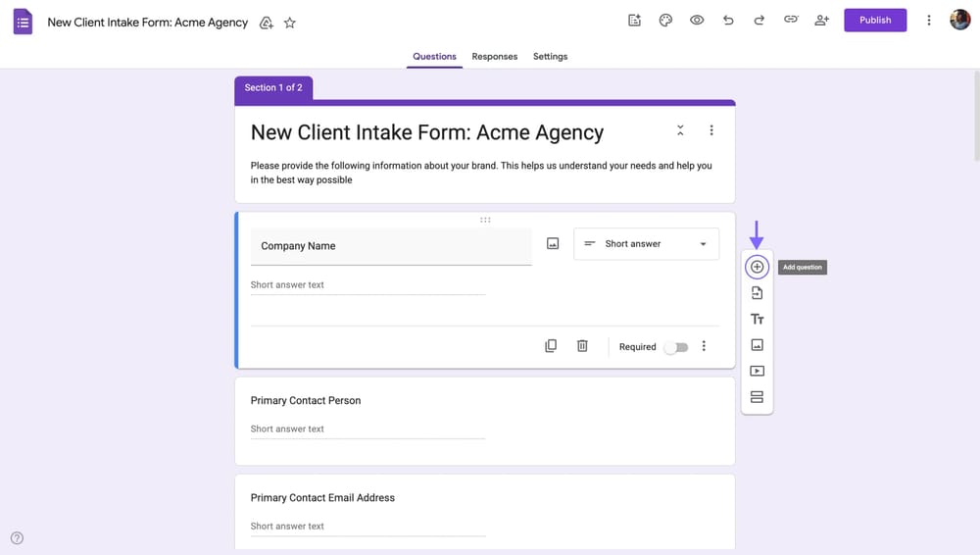The image size is (980, 555).
Task: Add a video from the side toolbar
Action: 757,372
